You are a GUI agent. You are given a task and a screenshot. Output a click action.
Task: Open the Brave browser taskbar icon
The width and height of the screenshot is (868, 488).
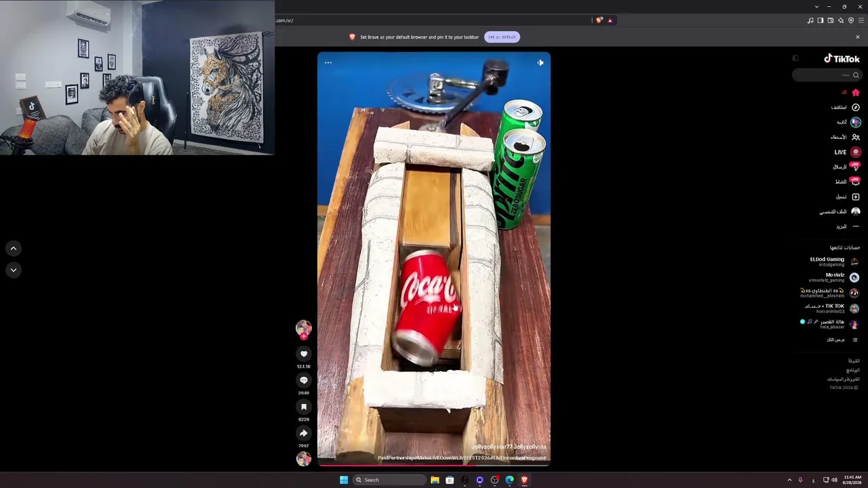pyautogui.click(x=524, y=480)
